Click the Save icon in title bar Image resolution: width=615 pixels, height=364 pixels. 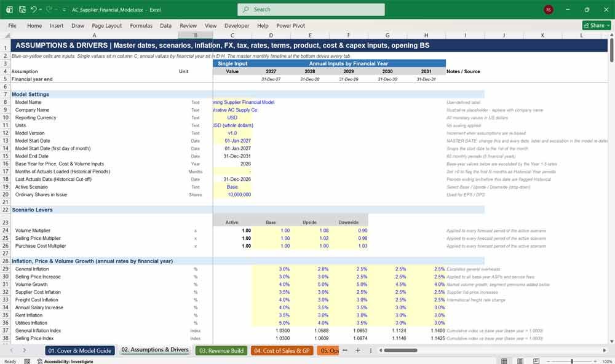pos(22,9)
